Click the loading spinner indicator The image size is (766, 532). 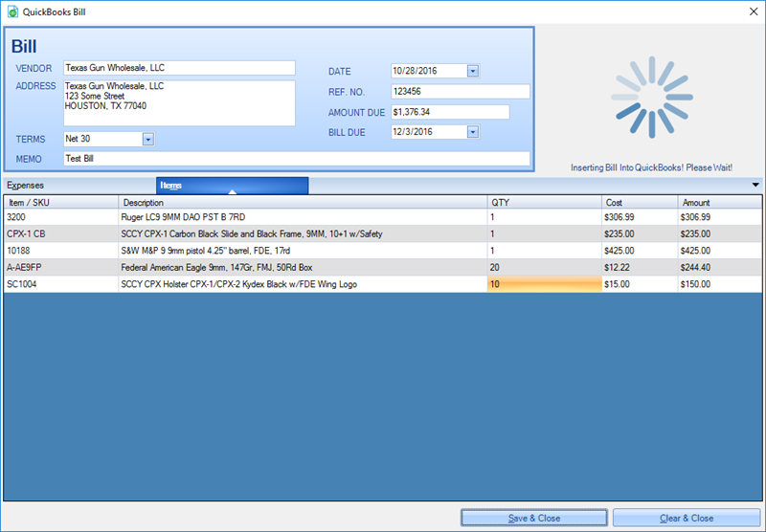(x=652, y=98)
